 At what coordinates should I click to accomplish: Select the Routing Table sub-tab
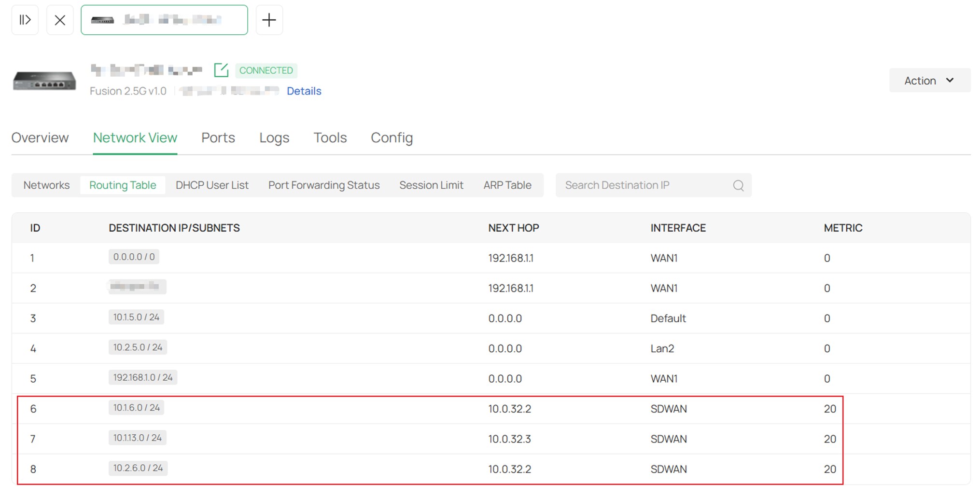[123, 185]
